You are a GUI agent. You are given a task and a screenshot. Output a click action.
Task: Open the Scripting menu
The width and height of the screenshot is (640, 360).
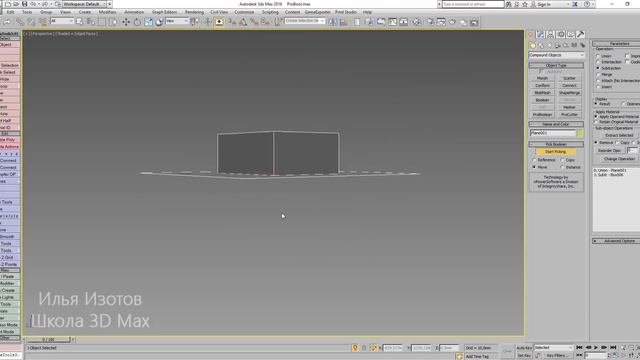(x=270, y=12)
